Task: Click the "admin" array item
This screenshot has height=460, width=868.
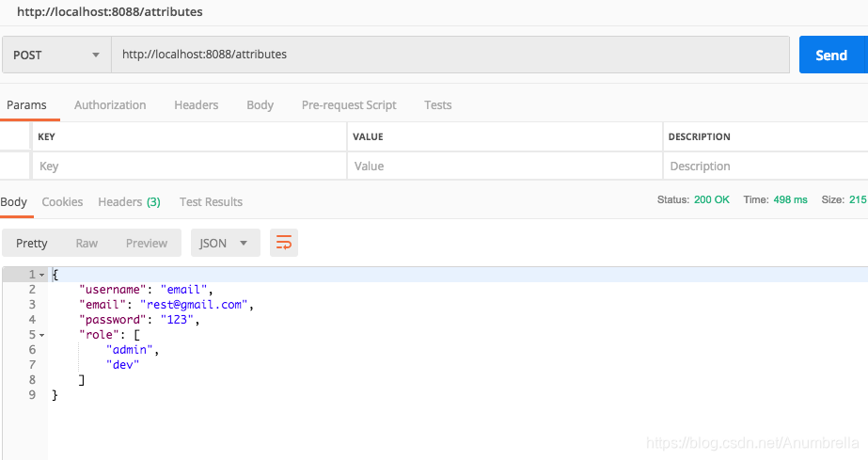Action: 130,350
